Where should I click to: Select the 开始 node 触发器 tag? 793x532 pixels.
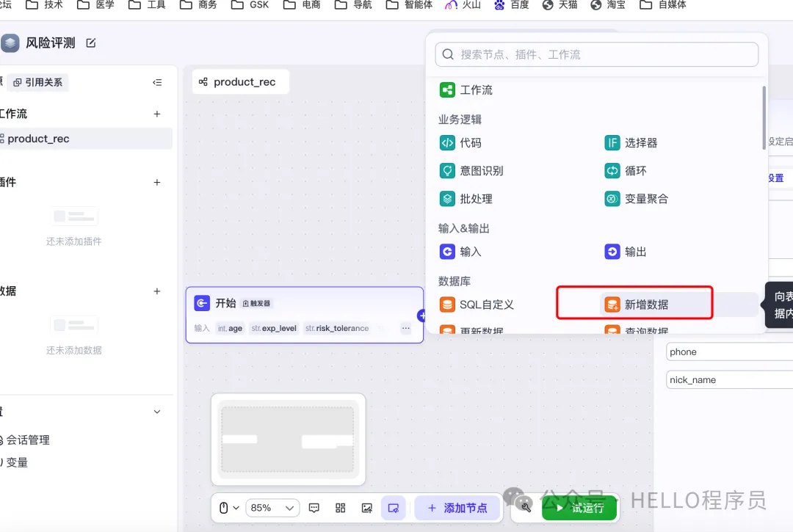click(257, 304)
